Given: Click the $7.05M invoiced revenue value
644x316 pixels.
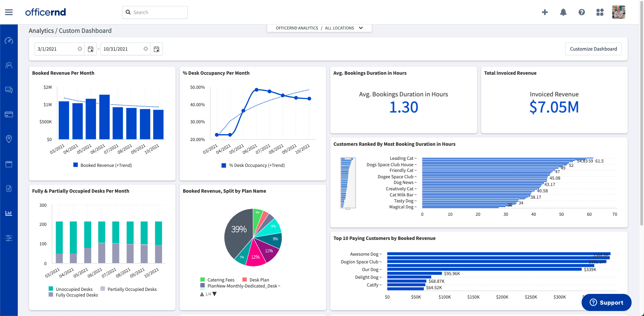Looking at the screenshot, I should click(554, 107).
